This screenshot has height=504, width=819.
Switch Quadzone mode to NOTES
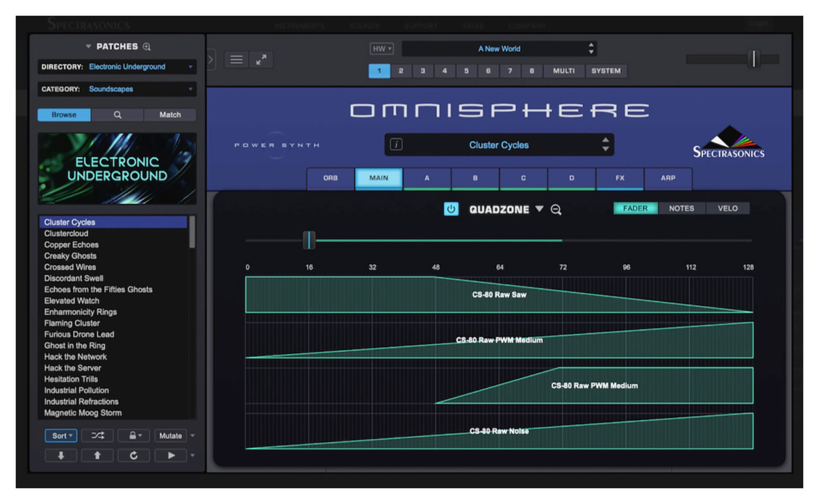[681, 209]
